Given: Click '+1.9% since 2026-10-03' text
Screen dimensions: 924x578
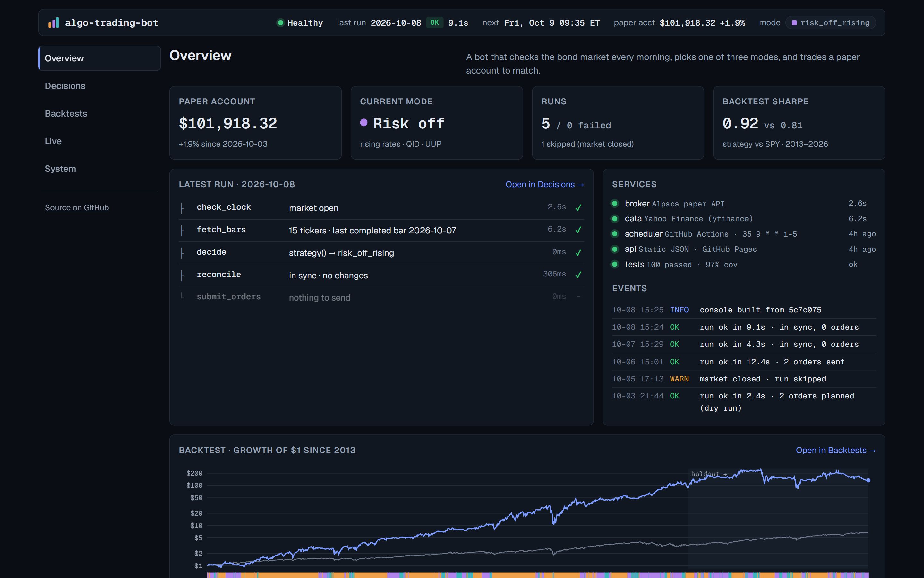Looking at the screenshot, I should pos(223,144).
